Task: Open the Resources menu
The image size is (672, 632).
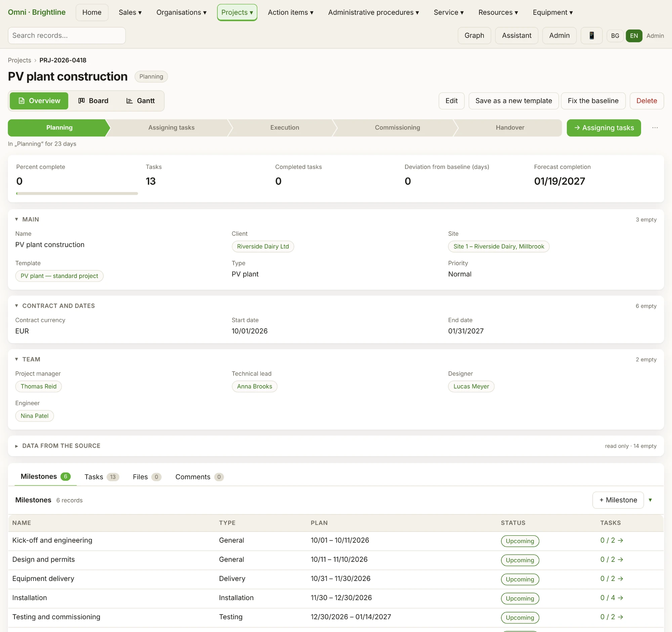Action: pos(498,12)
